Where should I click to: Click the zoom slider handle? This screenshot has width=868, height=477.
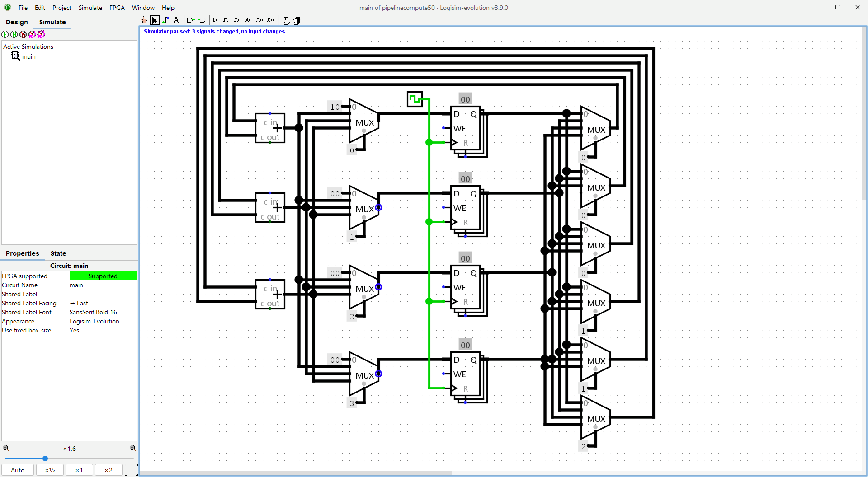click(x=45, y=458)
